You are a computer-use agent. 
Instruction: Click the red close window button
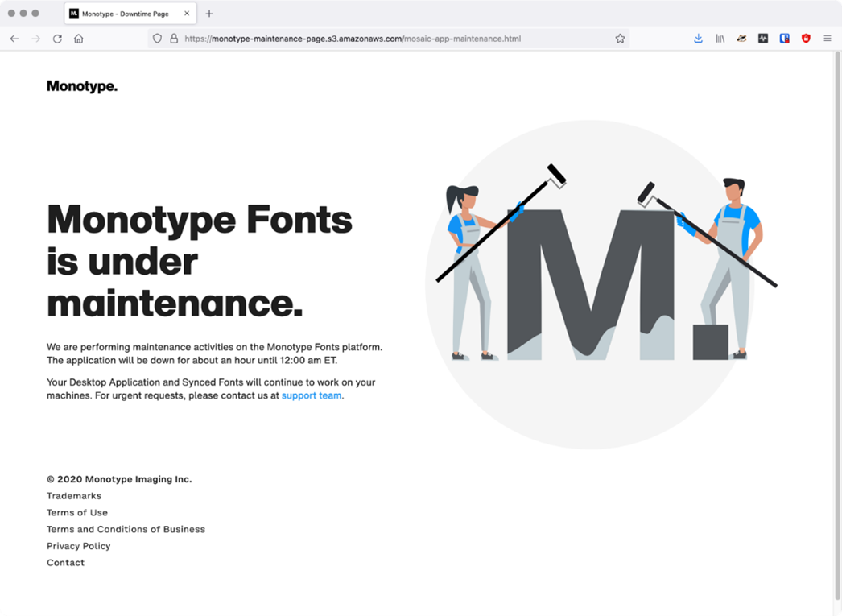coord(11,14)
